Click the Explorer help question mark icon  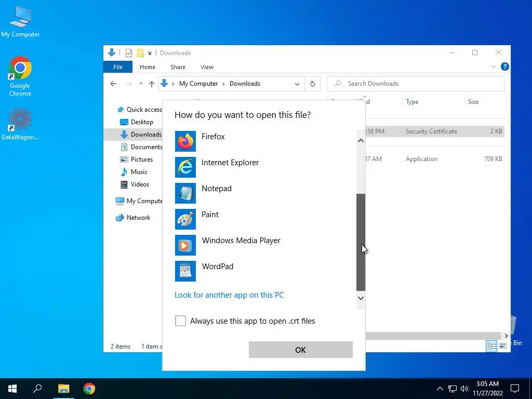click(x=505, y=66)
